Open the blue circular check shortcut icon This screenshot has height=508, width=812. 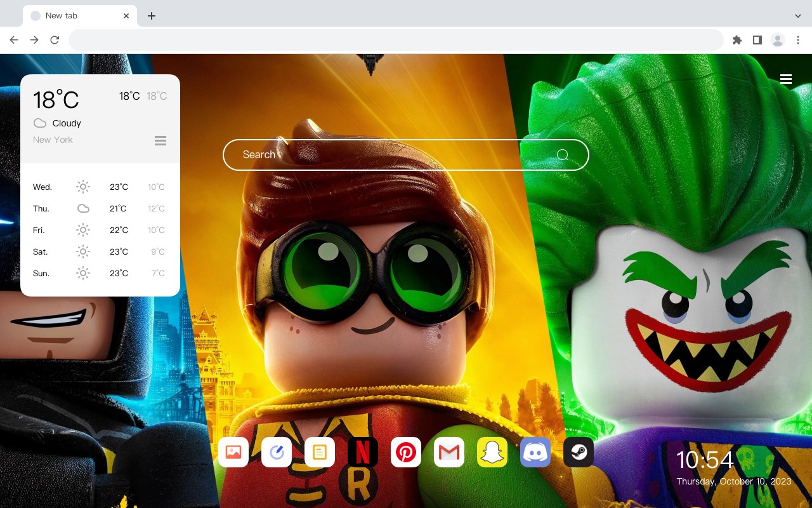click(277, 452)
